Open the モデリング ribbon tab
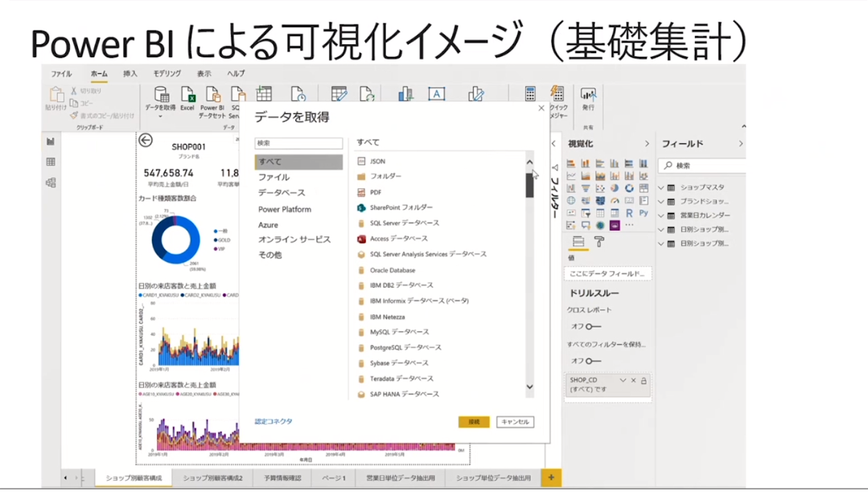 pyautogui.click(x=167, y=74)
